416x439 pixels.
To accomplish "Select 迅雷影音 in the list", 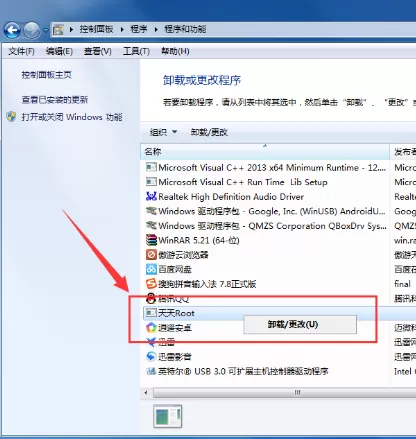I will (175, 357).
